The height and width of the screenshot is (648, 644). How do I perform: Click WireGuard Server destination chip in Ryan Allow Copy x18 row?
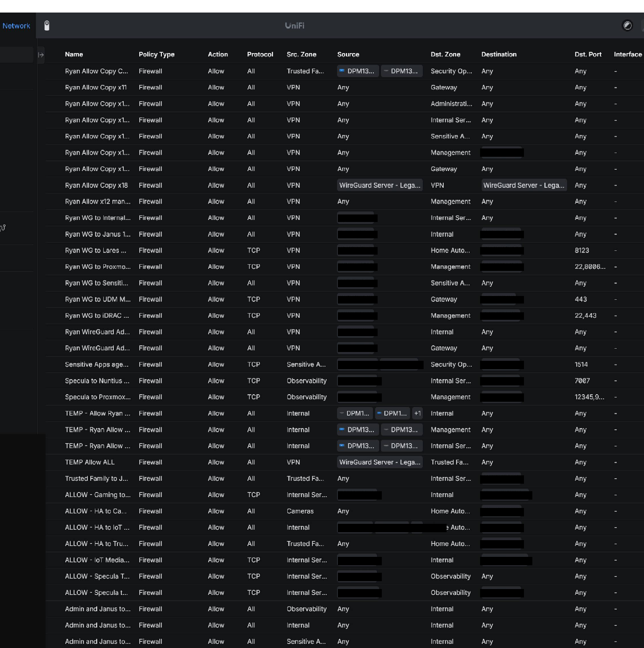(x=524, y=185)
